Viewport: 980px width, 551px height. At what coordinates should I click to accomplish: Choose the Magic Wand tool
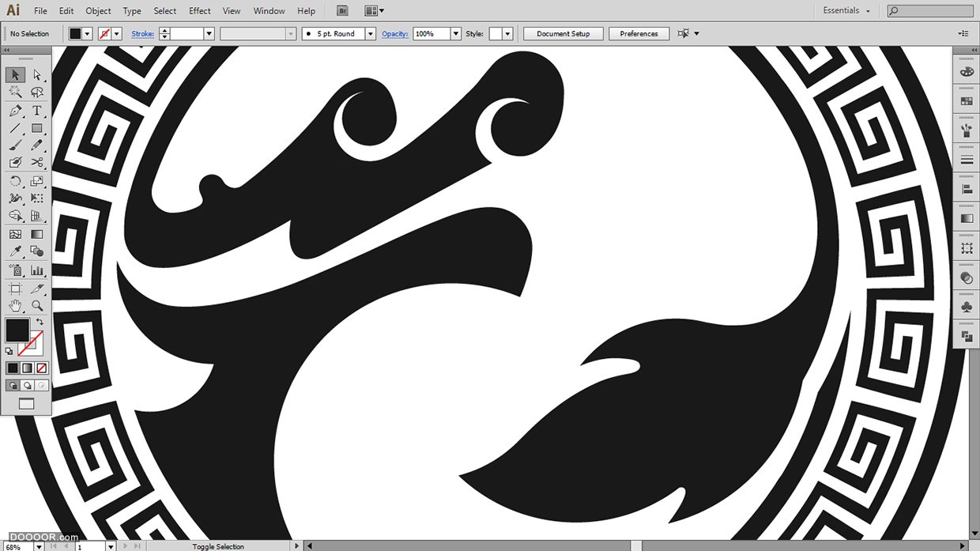[x=15, y=92]
